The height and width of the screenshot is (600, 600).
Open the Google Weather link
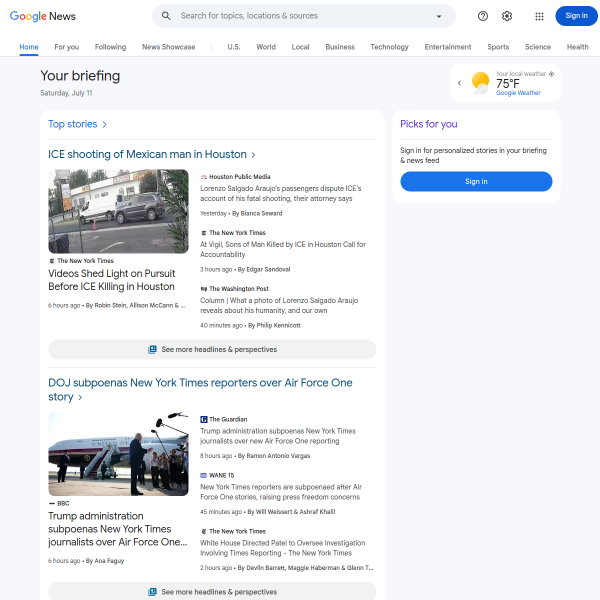point(518,93)
